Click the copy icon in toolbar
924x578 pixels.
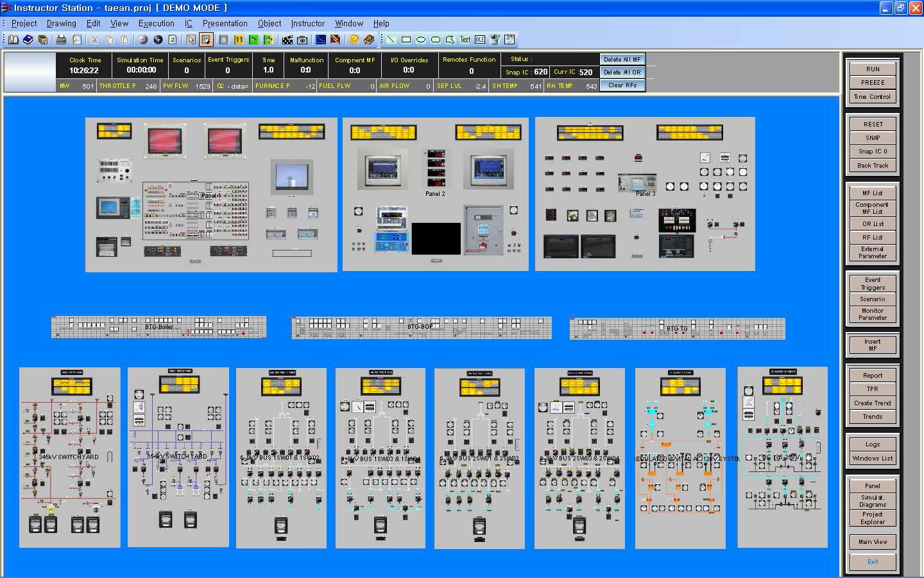[x=109, y=40]
